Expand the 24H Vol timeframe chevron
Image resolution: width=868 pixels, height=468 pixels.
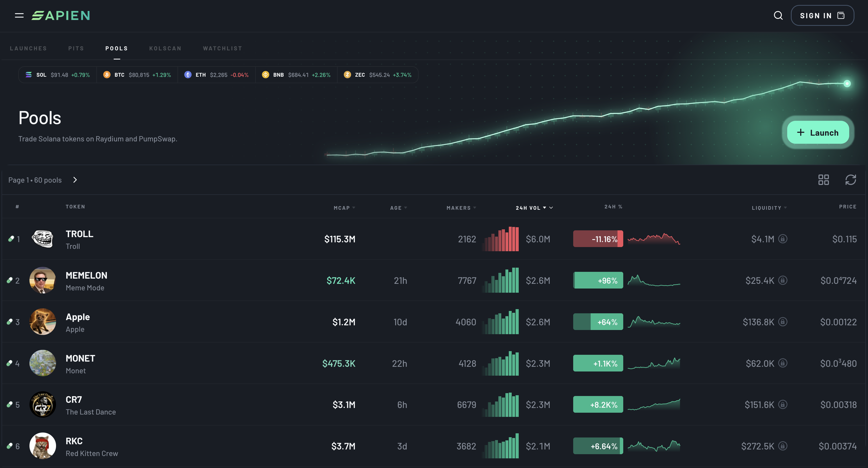tap(551, 208)
